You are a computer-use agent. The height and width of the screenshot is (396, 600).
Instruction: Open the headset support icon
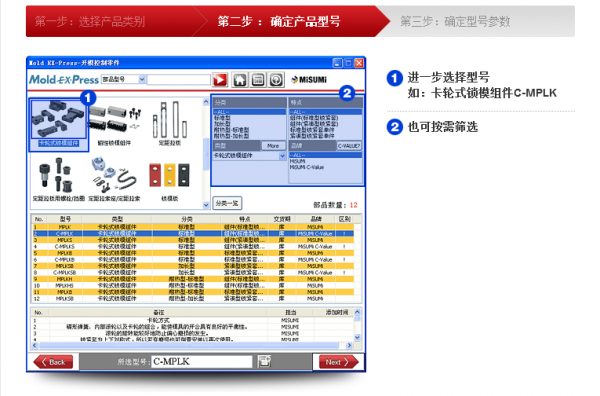[276, 80]
